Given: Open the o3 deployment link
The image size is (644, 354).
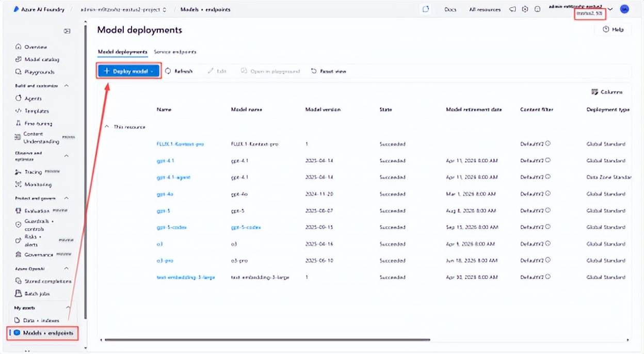Looking at the screenshot, I should (159, 244).
